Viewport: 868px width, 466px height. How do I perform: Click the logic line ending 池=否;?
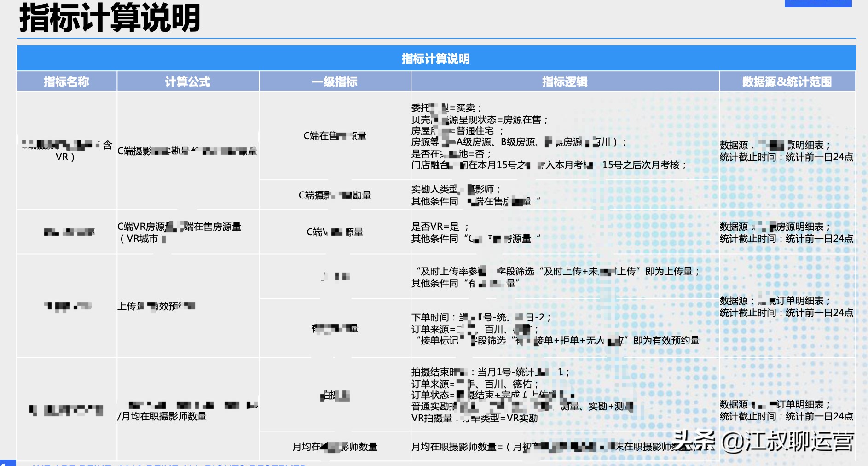click(451, 154)
